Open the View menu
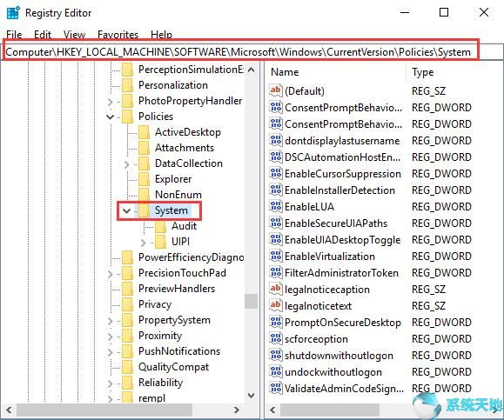The height and width of the screenshot is (420, 504). point(74,35)
